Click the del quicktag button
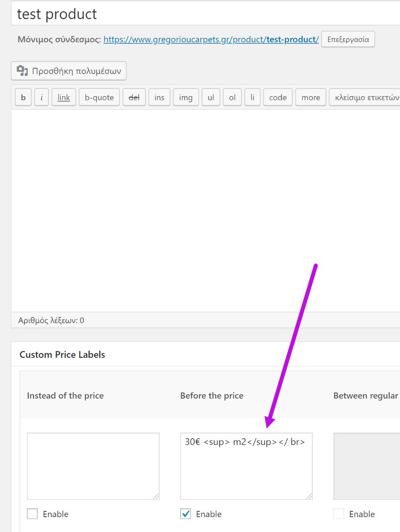This screenshot has width=400, height=532. point(134,97)
